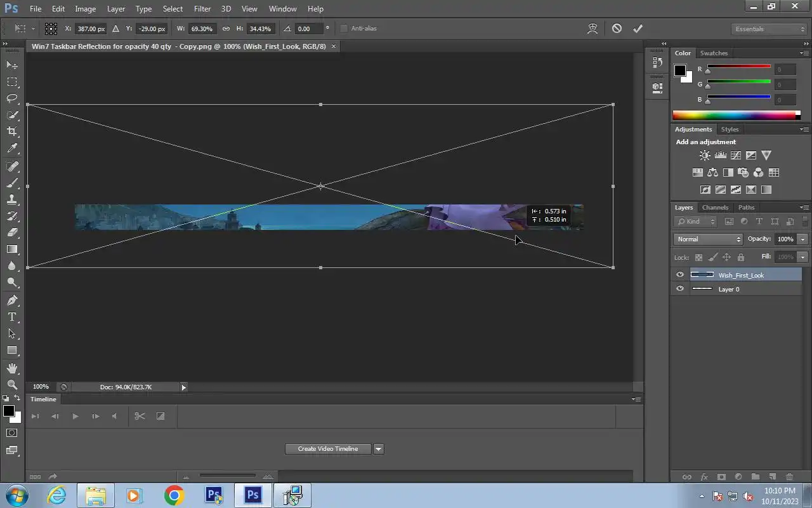Screen dimensions: 812x508
Task: Switch to the Paths tab
Action: [x=747, y=208]
